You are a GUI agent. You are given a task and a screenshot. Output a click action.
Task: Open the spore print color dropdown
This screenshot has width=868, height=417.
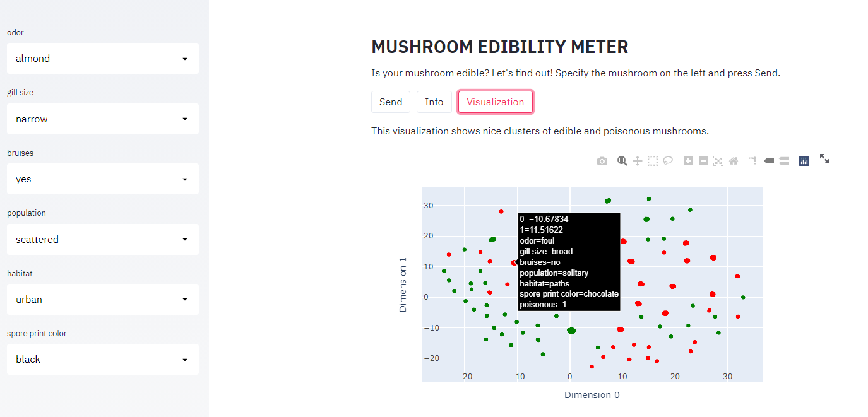[103, 359]
